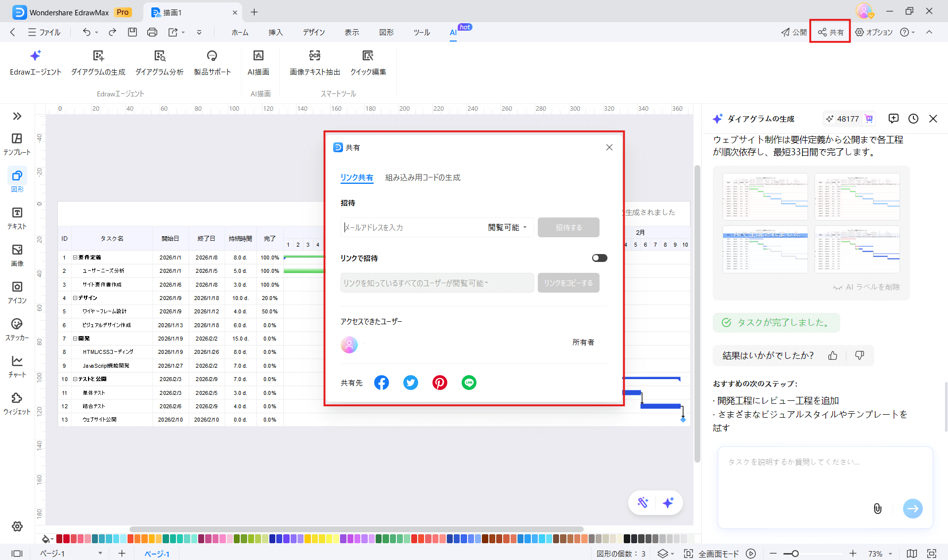Enable the リンクで招待 switch
The height and width of the screenshot is (560, 948).
pos(599,258)
